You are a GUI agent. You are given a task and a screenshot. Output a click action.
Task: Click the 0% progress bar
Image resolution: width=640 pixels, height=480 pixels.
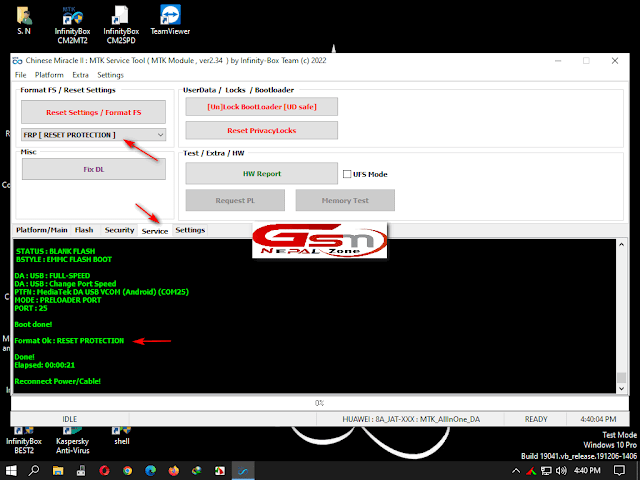click(320, 403)
